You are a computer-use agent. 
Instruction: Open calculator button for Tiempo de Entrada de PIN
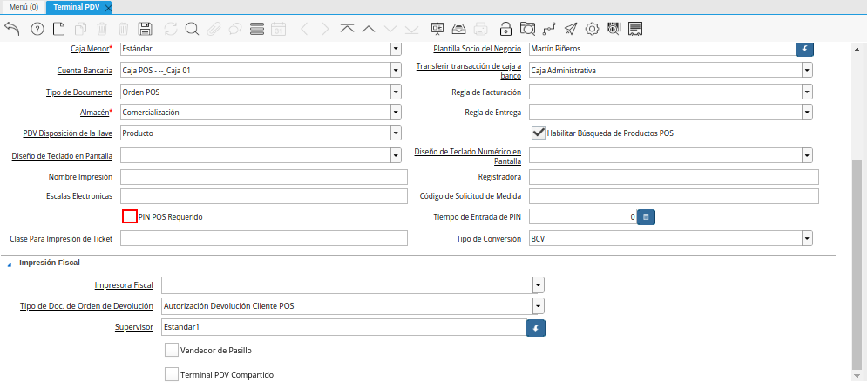(646, 217)
